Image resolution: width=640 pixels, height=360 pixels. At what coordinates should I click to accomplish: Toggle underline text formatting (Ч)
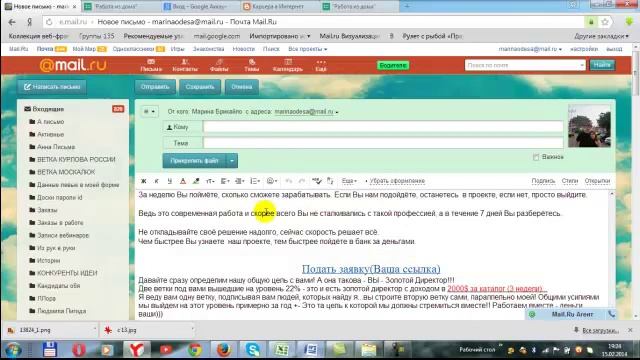tap(169, 181)
